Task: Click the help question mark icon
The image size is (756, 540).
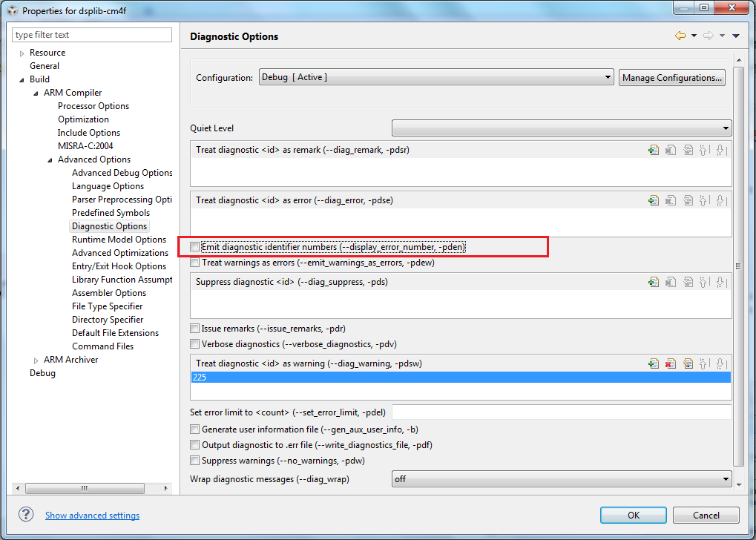Action: [26, 515]
